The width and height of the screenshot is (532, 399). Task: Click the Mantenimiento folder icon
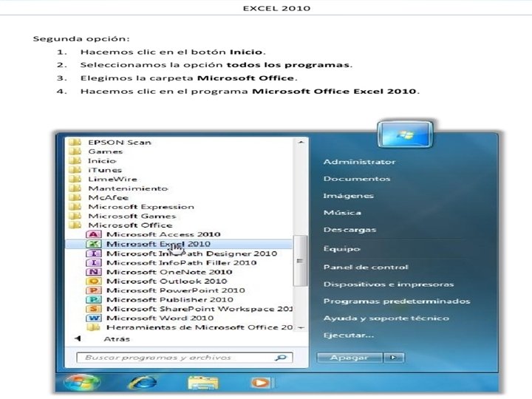pos(75,188)
